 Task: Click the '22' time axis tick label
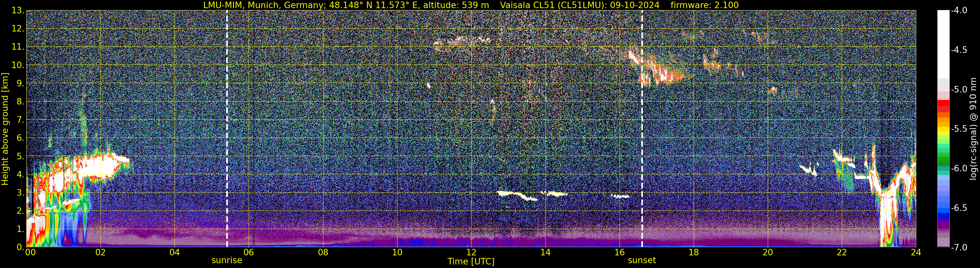(842, 252)
